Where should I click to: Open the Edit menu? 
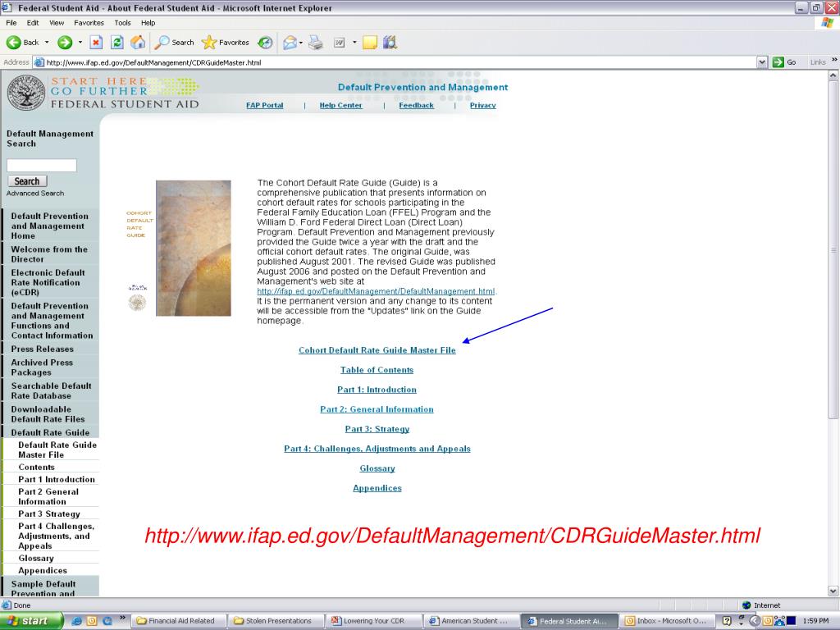pyautogui.click(x=33, y=23)
